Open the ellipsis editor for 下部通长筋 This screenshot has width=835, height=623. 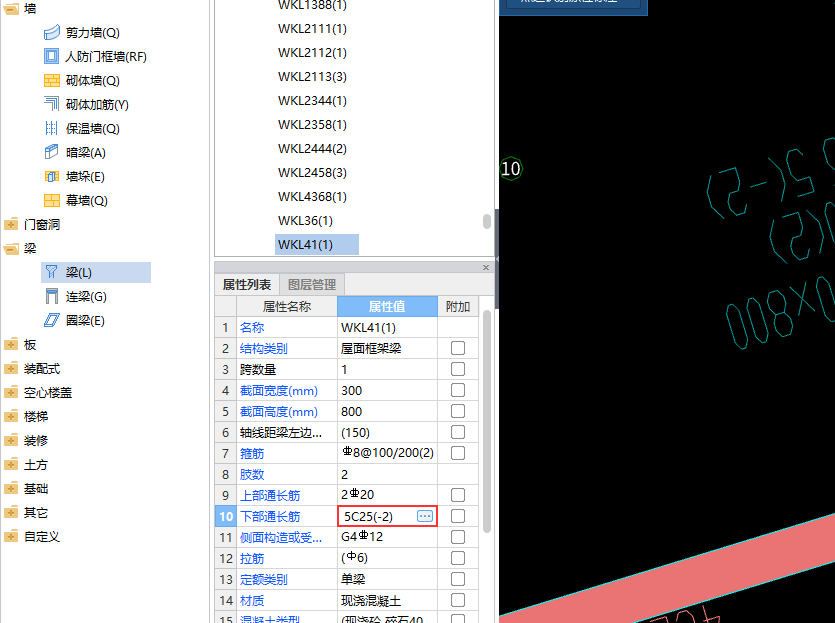pyautogui.click(x=425, y=516)
